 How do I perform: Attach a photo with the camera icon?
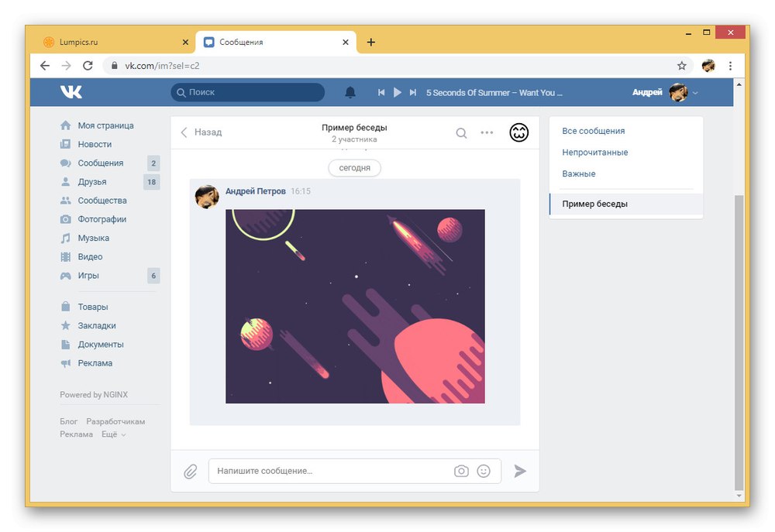(461, 471)
